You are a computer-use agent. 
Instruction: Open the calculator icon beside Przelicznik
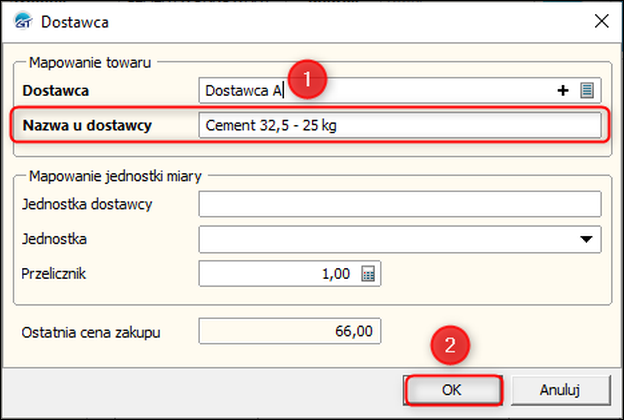(368, 273)
